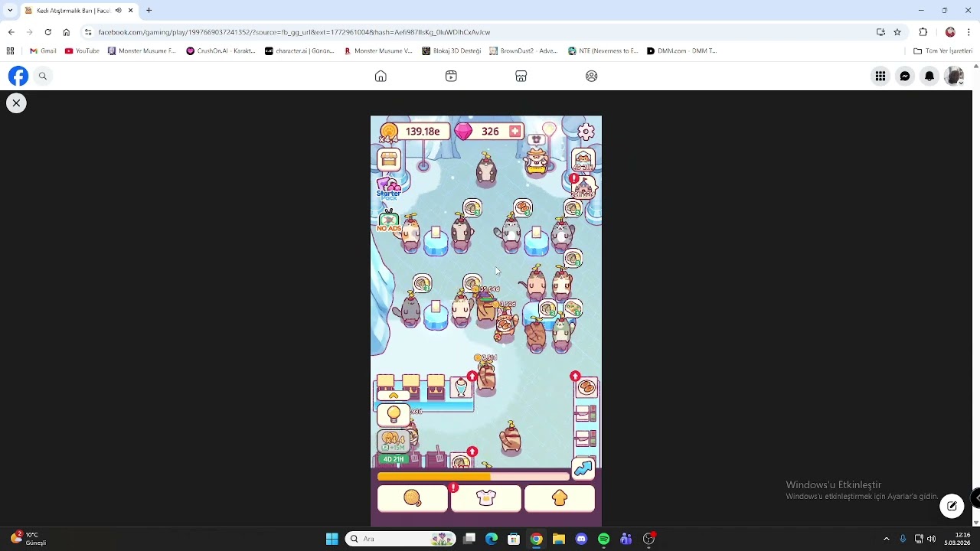
Task: Open the game settings gear
Action: pyautogui.click(x=586, y=132)
